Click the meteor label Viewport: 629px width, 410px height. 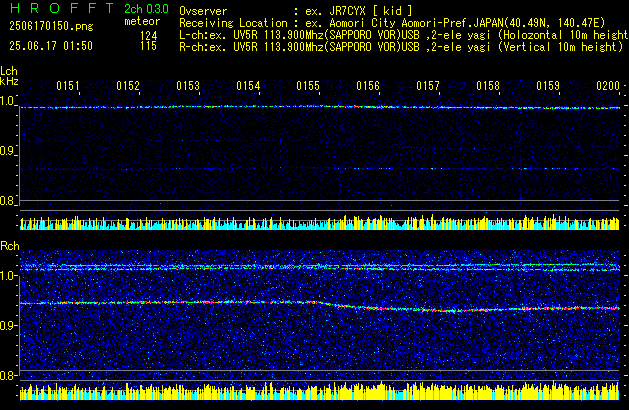coord(142,21)
